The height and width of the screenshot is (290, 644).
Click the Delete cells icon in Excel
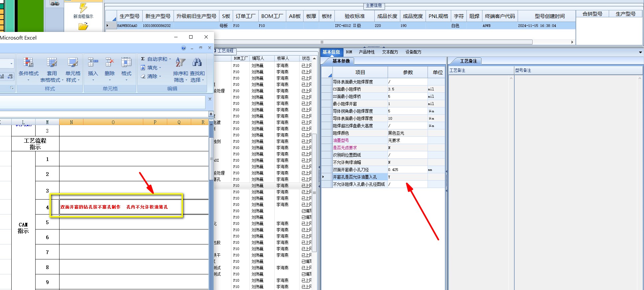(110, 62)
